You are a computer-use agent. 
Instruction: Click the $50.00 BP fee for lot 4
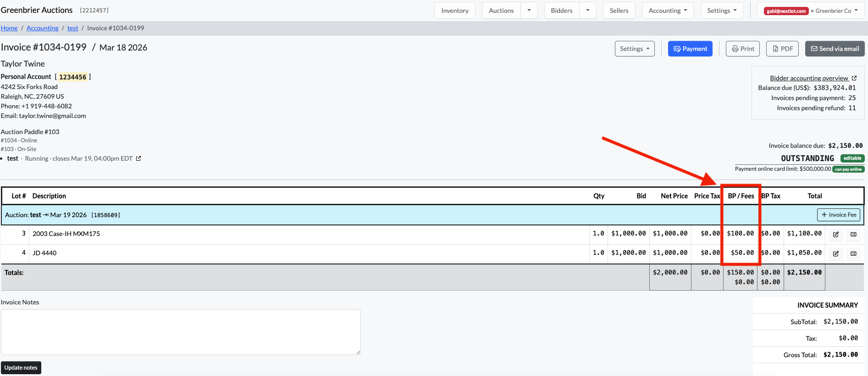pos(742,253)
